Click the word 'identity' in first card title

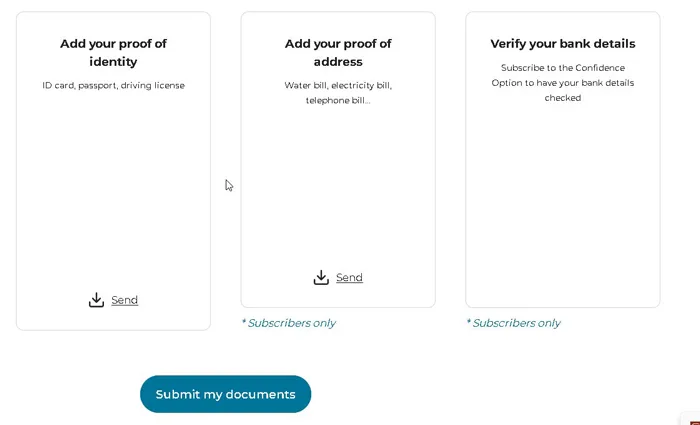[x=113, y=62]
